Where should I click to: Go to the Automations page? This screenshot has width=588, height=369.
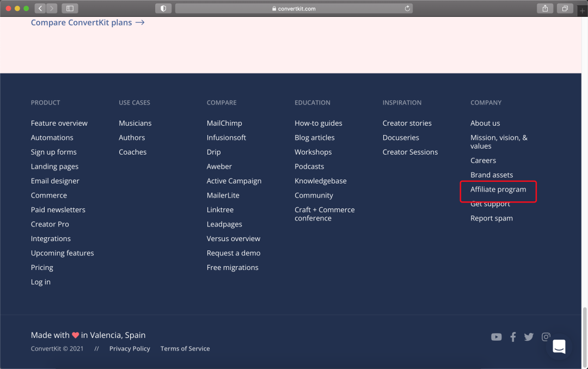[x=52, y=138]
